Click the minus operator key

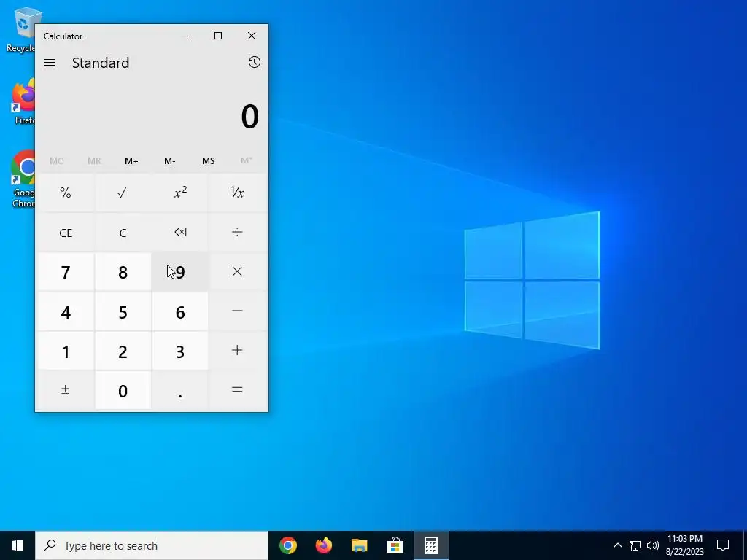[x=237, y=311]
